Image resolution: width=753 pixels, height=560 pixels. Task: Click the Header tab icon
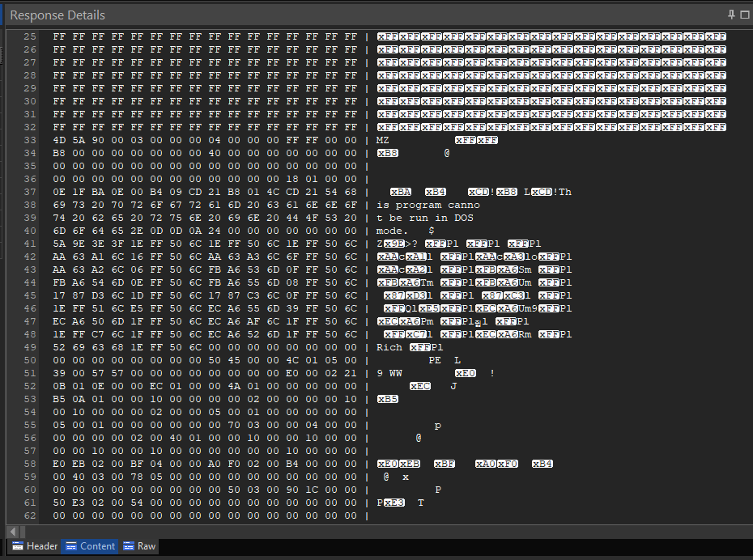tap(18, 546)
